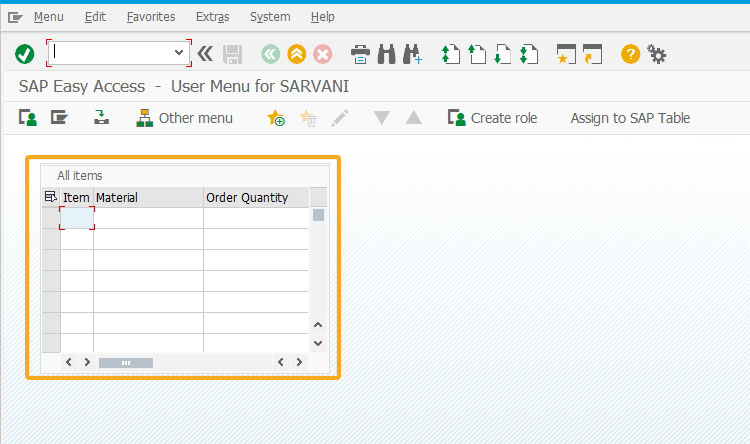Click the red Cancel icon
Screen dimensions: 750x444
tap(323, 54)
